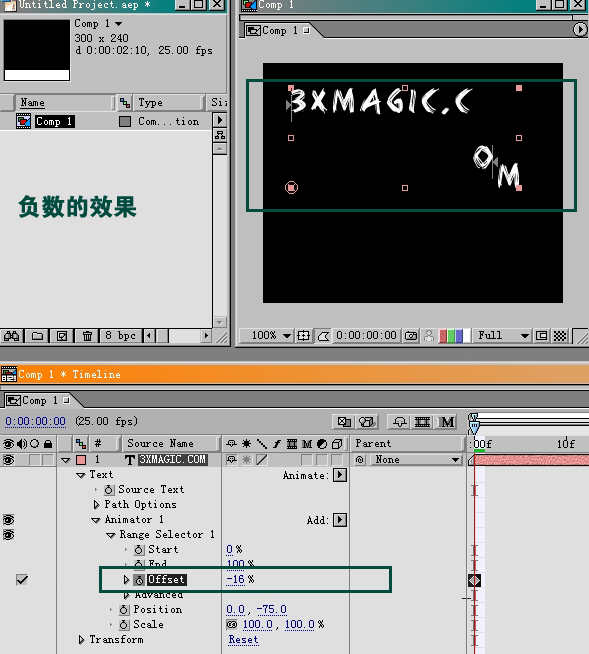The height and width of the screenshot is (654, 589).
Task: Collapse the layer 1 properties triangle
Action: pyautogui.click(x=65, y=460)
